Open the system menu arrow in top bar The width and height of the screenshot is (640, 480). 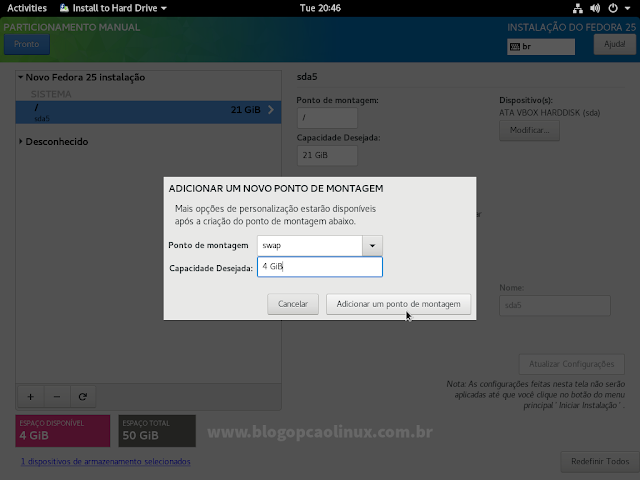click(627, 8)
